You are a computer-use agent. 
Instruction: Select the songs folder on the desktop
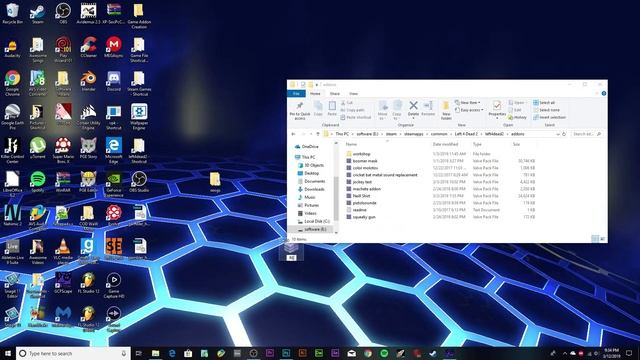(x=215, y=182)
